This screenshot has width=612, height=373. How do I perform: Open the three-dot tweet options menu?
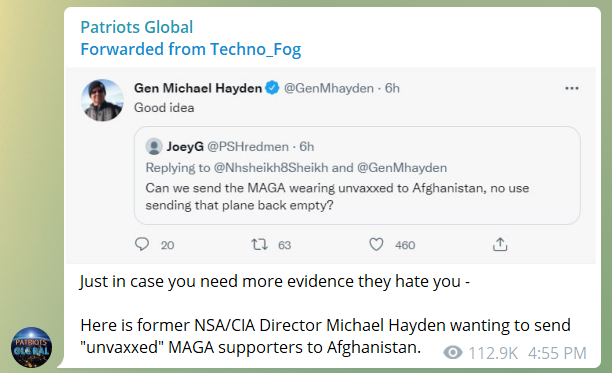(572, 89)
